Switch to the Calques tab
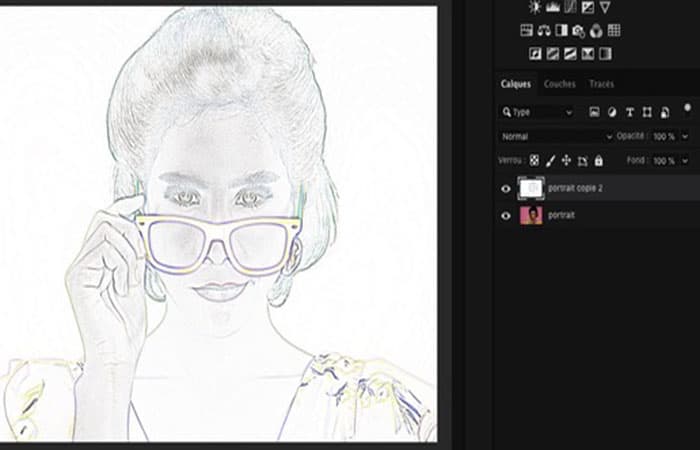 [x=516, y=84]
